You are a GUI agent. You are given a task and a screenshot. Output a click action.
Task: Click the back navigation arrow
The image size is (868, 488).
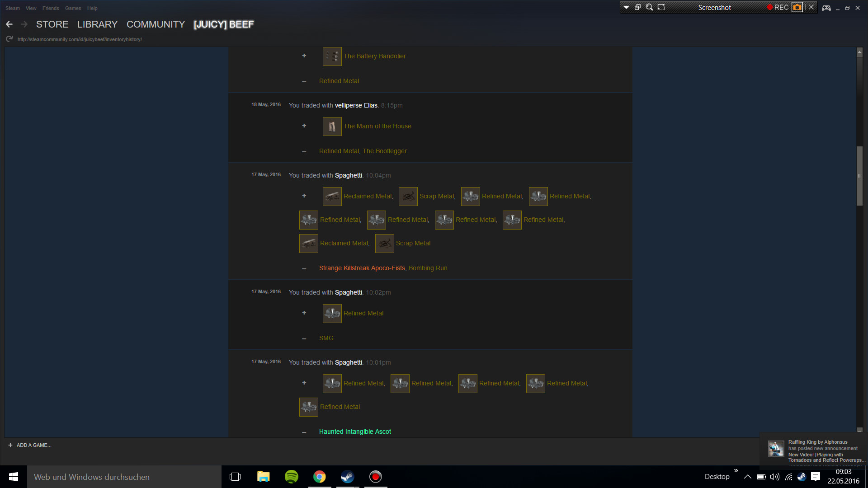[9, 24]
